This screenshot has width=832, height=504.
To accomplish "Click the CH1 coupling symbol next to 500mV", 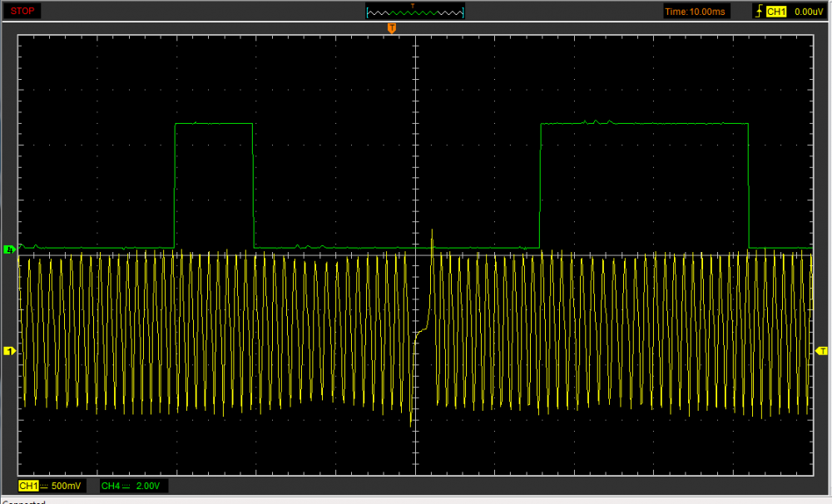I will pyautogui.click(x=44, y=485).
